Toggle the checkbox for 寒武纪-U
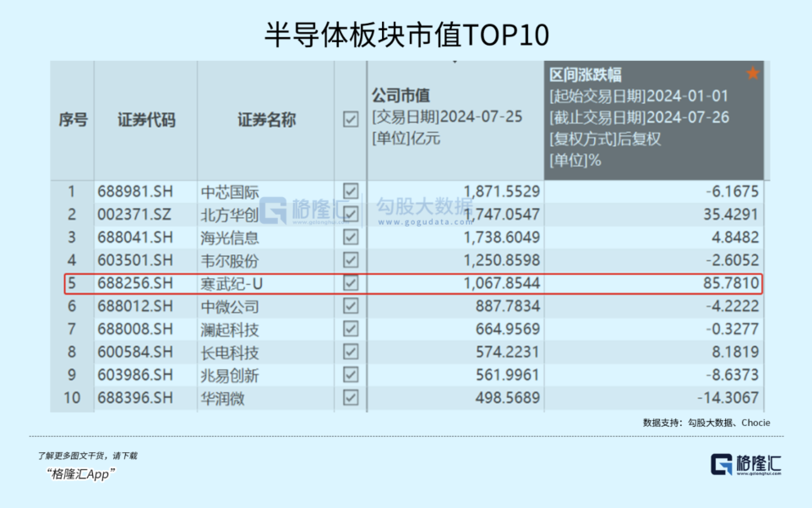This screenshot has height=508, width=812. (351, 283)
